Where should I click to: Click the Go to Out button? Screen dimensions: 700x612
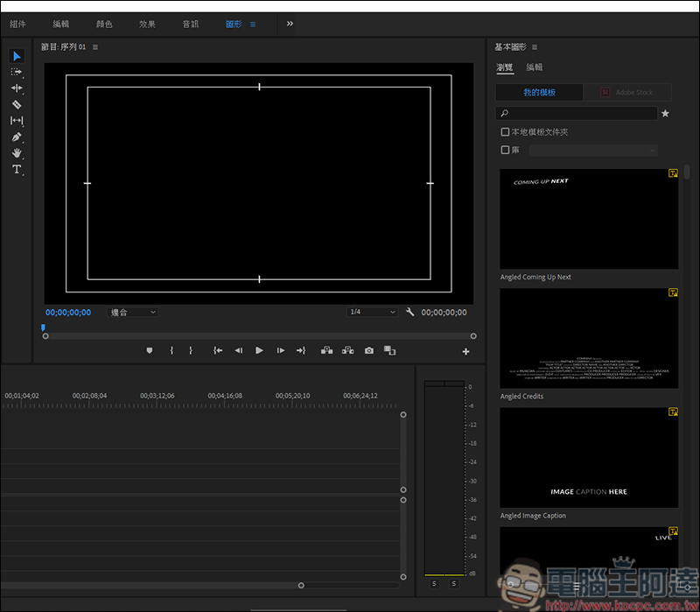(x=301, y=351)
